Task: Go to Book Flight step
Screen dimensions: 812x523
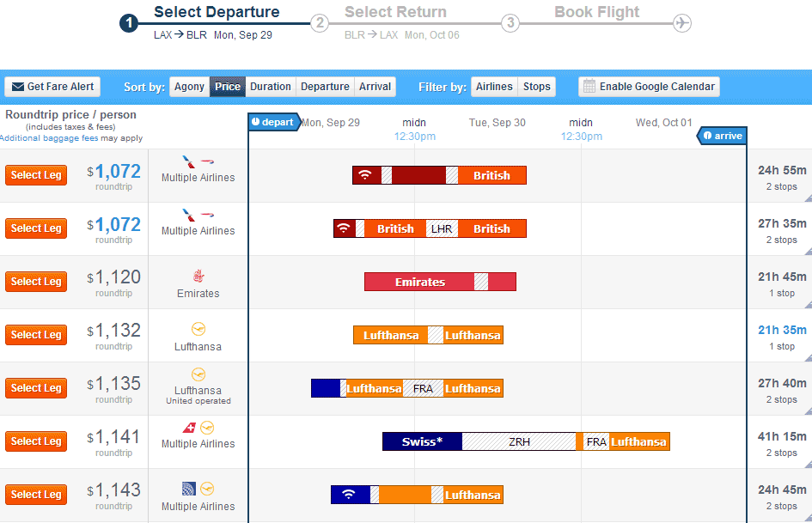Action: tap(596, 13)
